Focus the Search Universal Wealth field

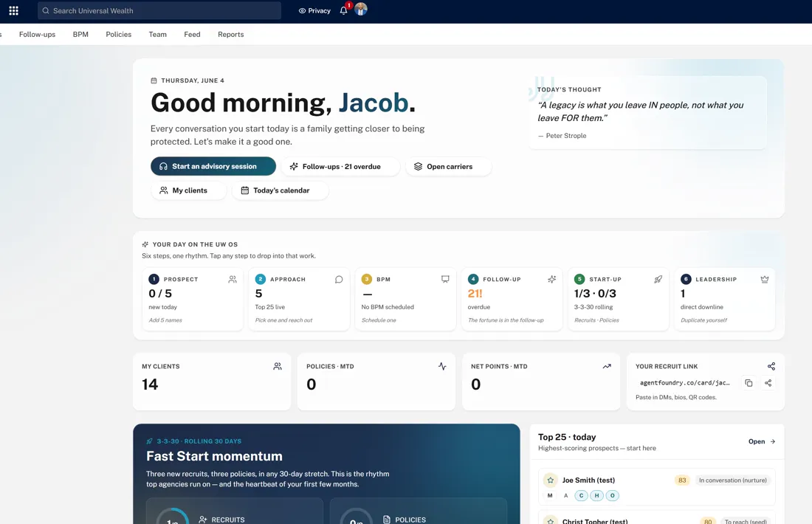pos(159,10)
